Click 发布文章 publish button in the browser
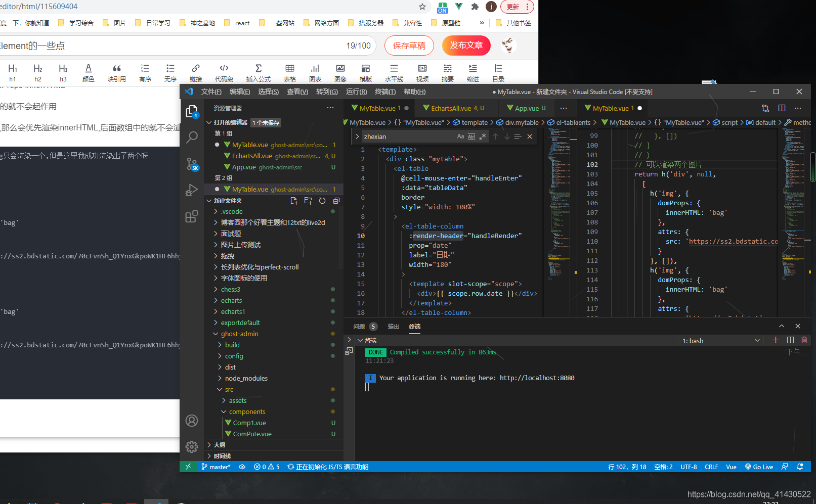This screenshot has height=504, width=816. (466, 45)
